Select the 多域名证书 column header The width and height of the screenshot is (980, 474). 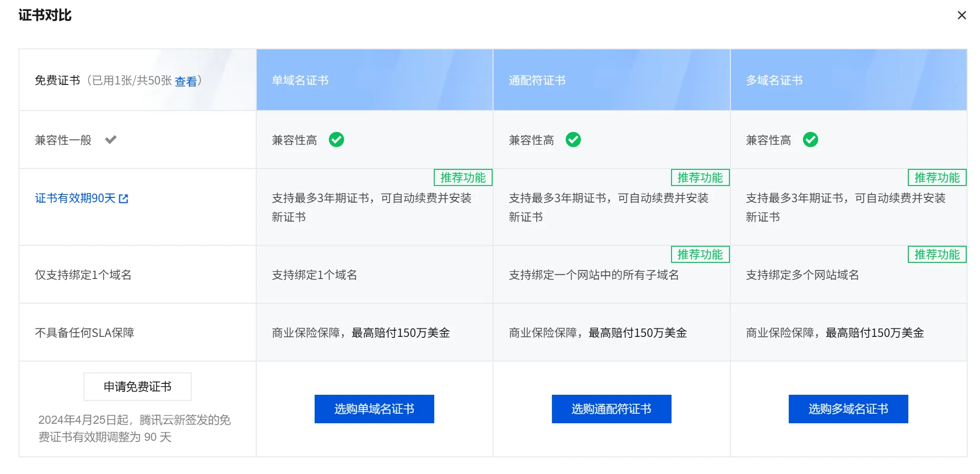pos(849,80)
